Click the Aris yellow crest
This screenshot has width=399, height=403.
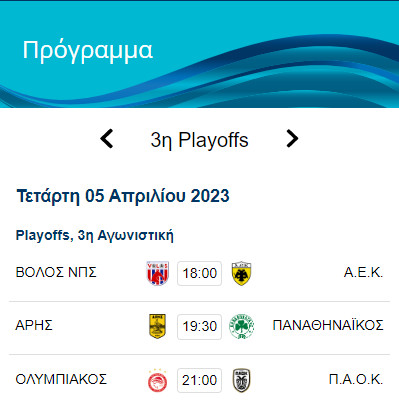157,326
